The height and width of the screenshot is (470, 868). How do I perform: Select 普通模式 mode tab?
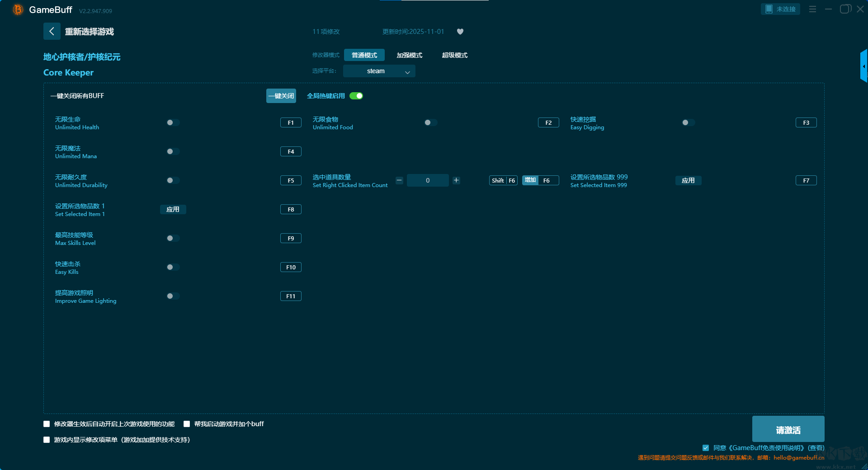(x=364, y=55)
